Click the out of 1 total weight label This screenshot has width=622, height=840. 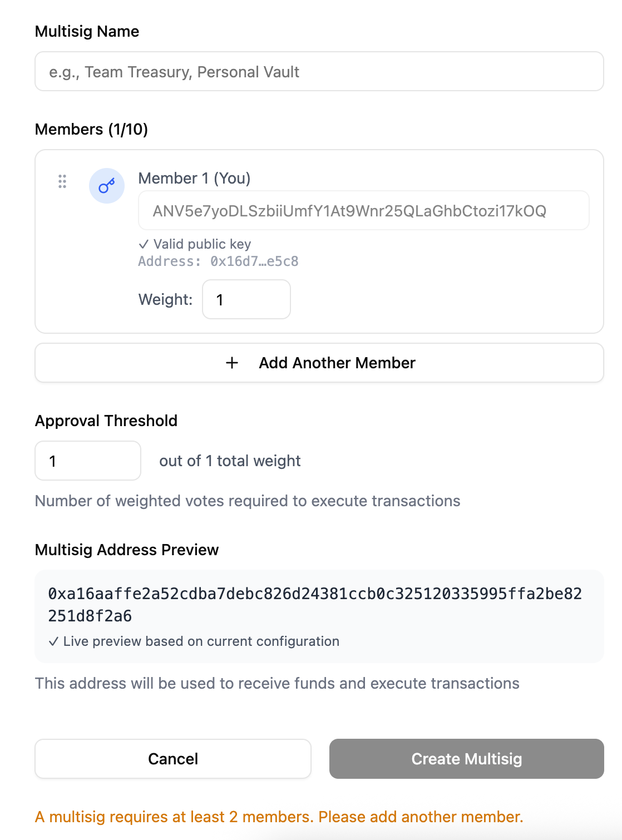229,461
